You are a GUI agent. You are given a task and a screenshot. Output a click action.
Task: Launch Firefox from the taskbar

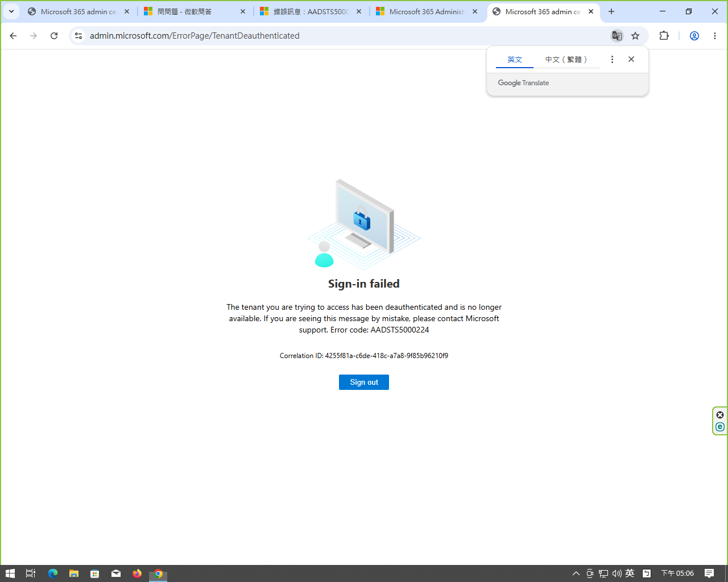pos(137,573)
